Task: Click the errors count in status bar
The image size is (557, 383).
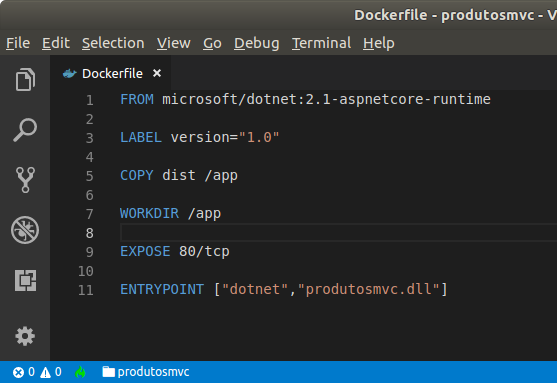Action: [24, 372]
